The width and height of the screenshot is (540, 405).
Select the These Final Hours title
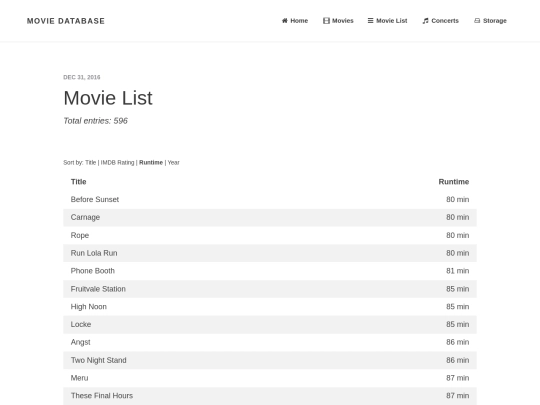point(102,396)
